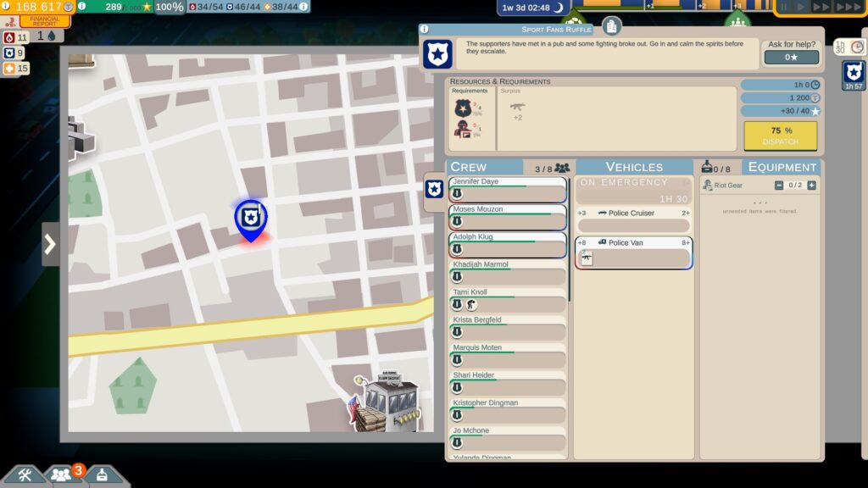Click the info icon beside Sport Fans Ruffle

point(424,29)
